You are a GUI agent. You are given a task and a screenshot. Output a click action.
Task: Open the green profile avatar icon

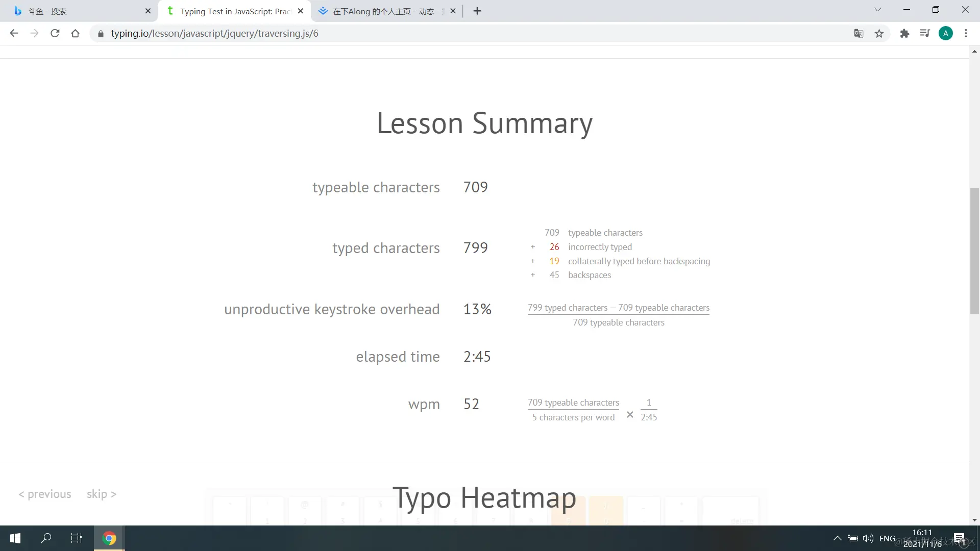[945, 34]
